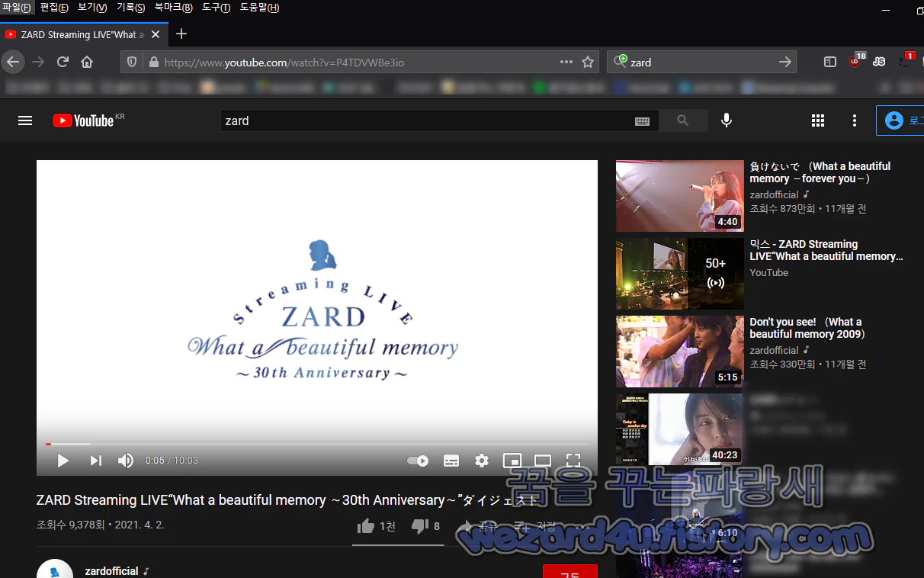The image size is (924, 578).
Task: Open 負けないで video thumbnail
Action: (679, 196)
